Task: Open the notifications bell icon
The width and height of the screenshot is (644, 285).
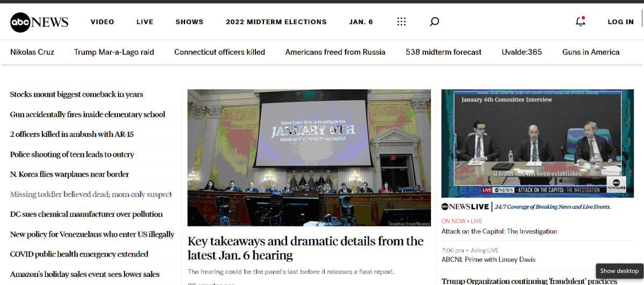Action: 580,22
